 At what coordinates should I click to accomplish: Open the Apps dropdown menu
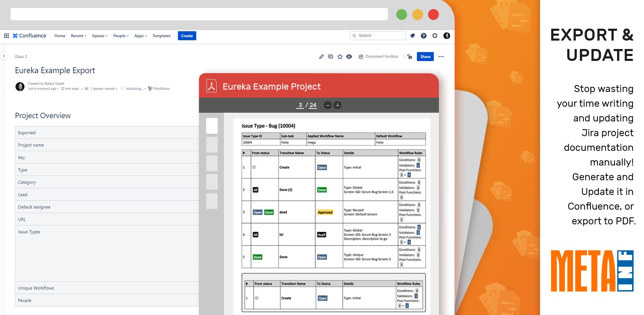140,36
